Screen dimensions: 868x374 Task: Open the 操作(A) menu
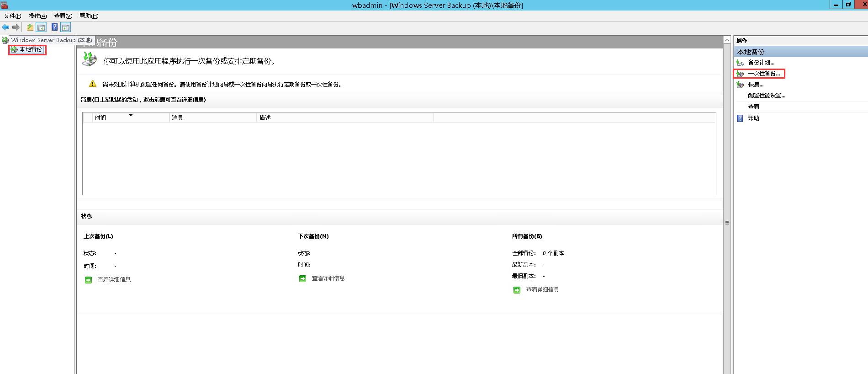pos(38,16)
